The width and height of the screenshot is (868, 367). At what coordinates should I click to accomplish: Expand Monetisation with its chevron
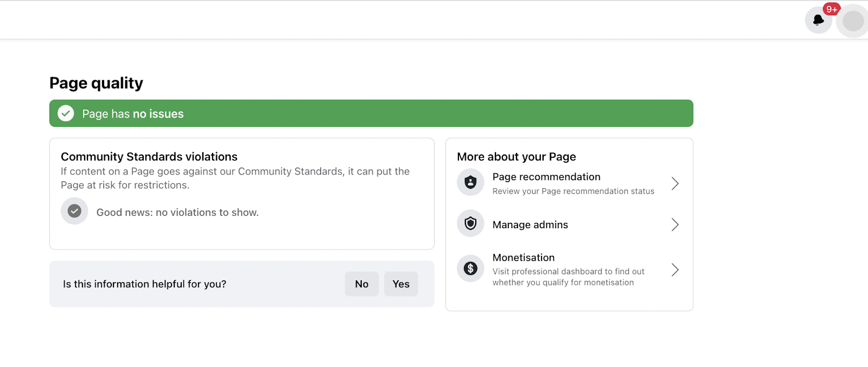coord(675,269)
